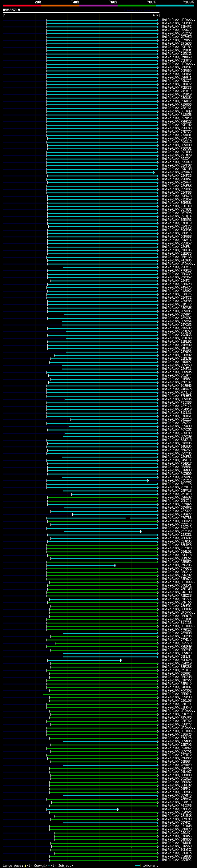Click the cyan ~100% identity legend segment
Image resolution: width=197 pixels, height=868 pixels.
coord(175,6)
